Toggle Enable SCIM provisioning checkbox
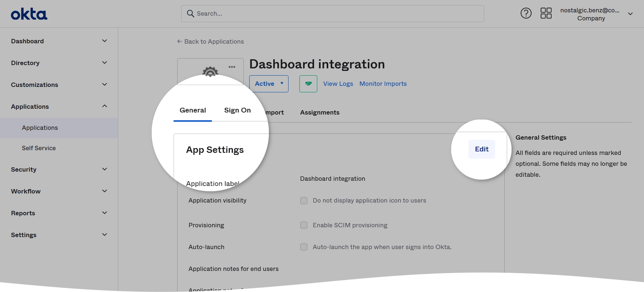This screenshot has width=644, height=292. coord(304,225)
